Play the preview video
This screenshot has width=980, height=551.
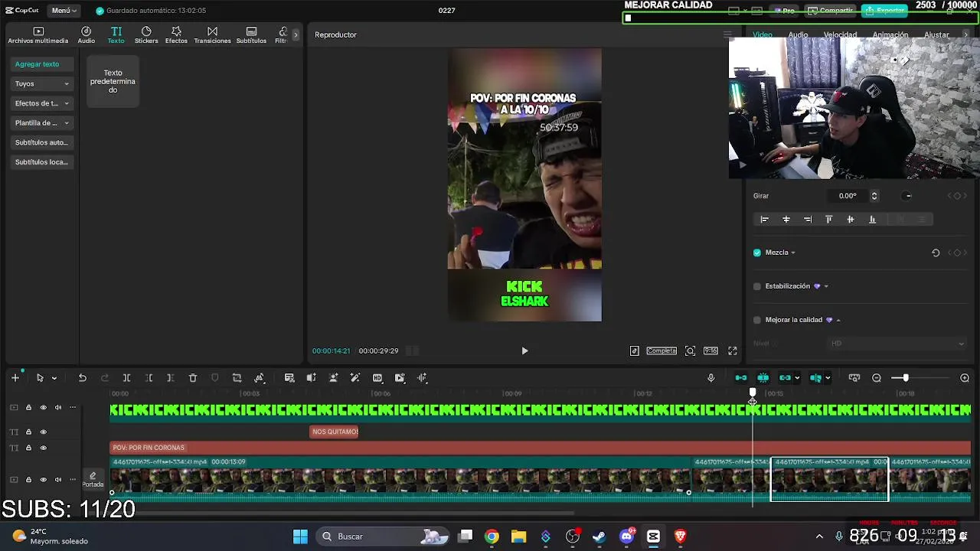tap(524, 350)
